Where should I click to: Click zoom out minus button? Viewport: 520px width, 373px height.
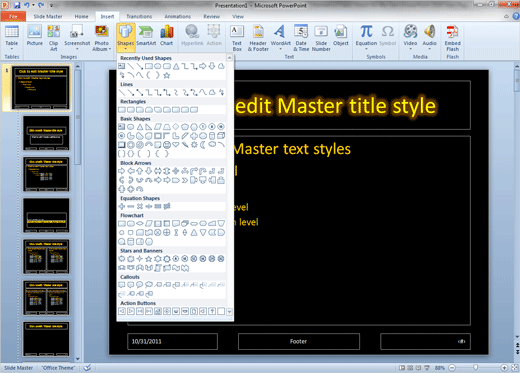coord(452,368)
